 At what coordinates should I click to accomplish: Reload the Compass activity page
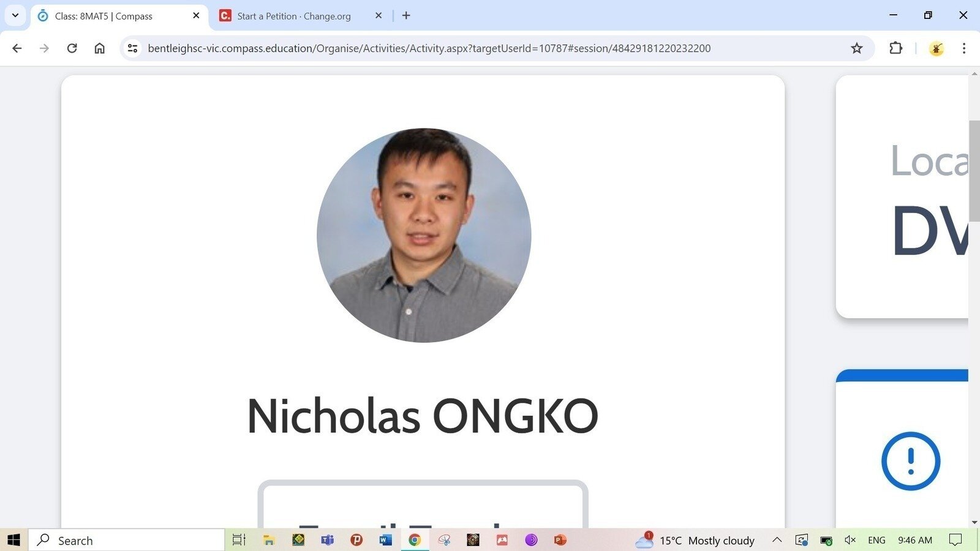(x=72, y=48)
